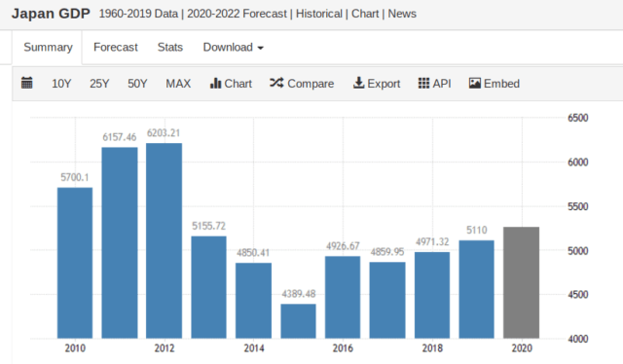This screenshot has width=623, height=364.
Task: Click the 2015 bar labeled 4389.48
Action: [299, 321]
